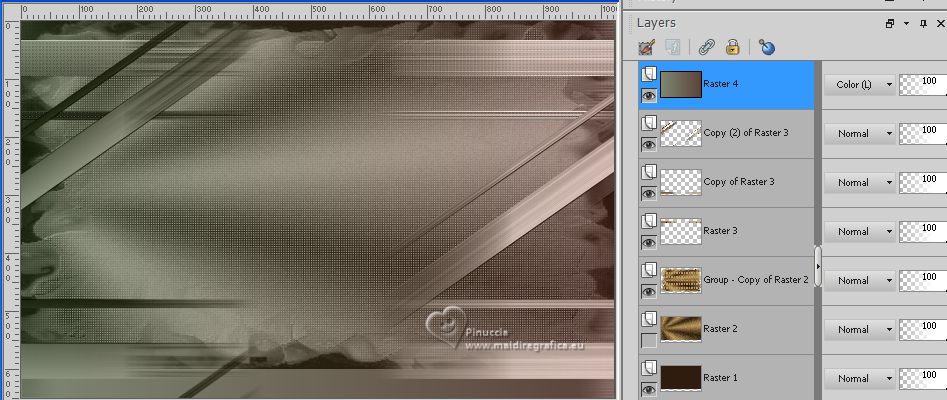Open Layers panel Edit Selection tool icon

point(647,47)
